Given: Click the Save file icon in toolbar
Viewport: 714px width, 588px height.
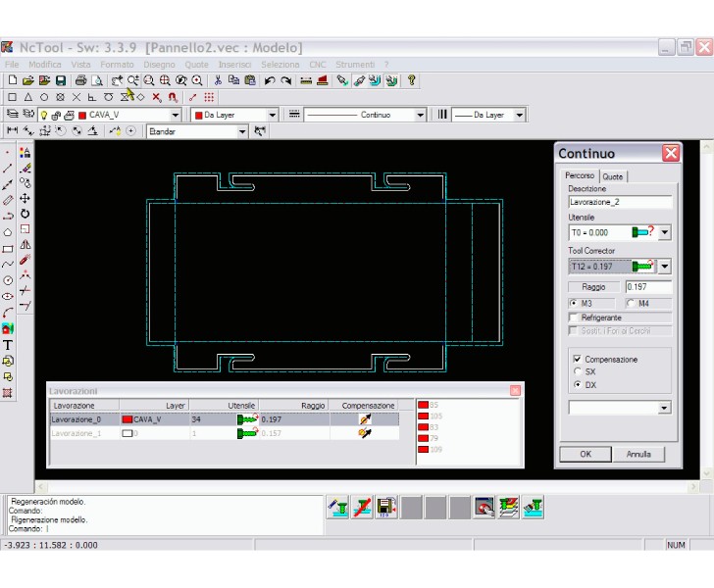Looking at the screenshot, I should pyautogui.click(x=61, y=80).
